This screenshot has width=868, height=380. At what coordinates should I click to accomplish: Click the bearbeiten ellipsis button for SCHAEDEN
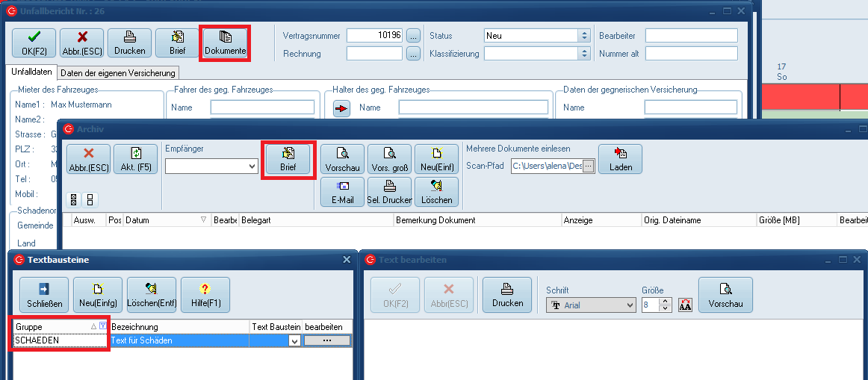(x=326, y=340)
